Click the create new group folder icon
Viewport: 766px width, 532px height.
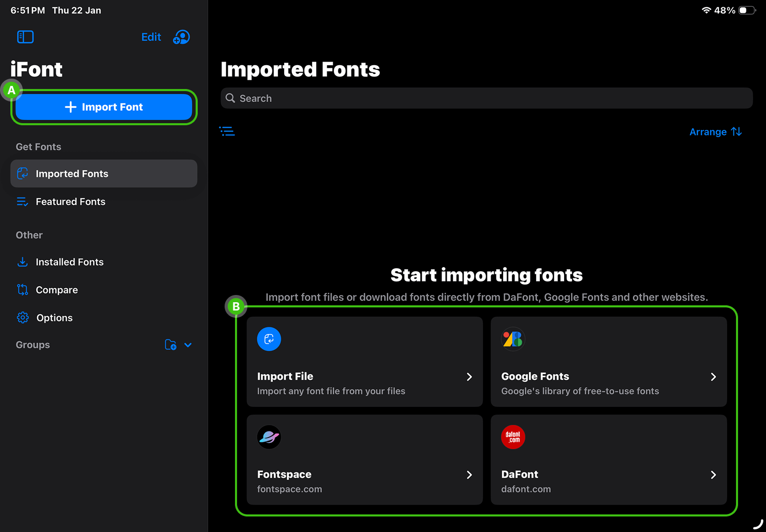tap(171, 345)
